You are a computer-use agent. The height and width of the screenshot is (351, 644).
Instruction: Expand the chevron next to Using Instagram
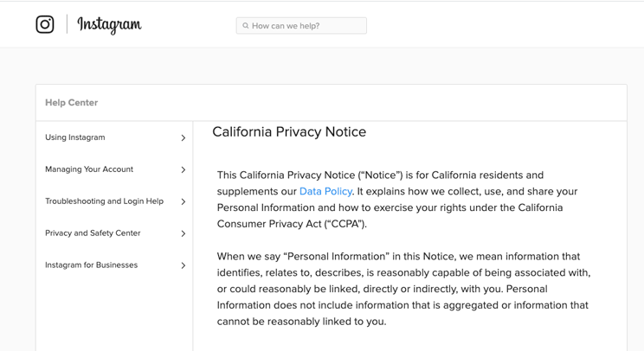click(x=184, y=137)
